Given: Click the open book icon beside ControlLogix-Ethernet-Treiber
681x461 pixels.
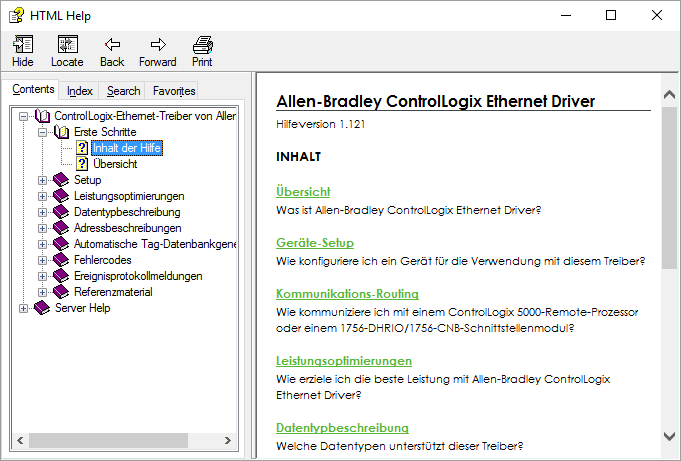Looking at the screenshot, I should (x=43, y=116).
